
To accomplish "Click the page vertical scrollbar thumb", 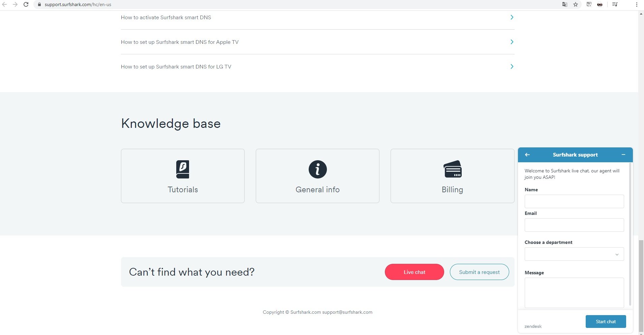I will point(641,286).
